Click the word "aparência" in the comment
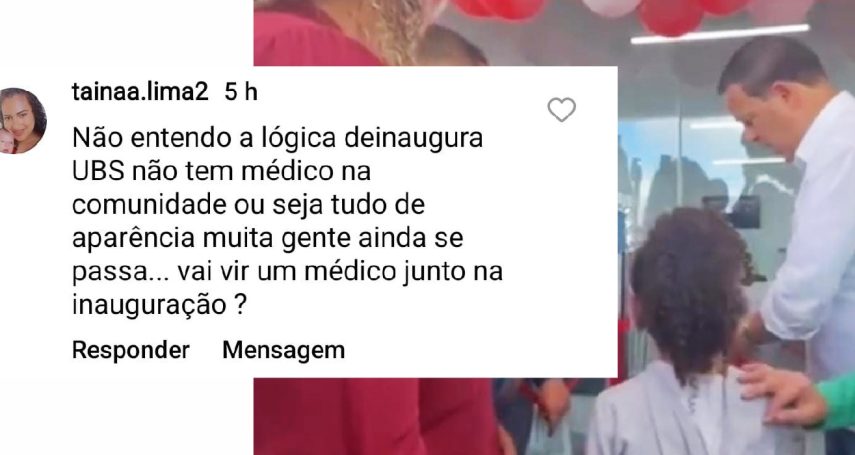Viewport: 855px width, 455px height. (134, 240)
